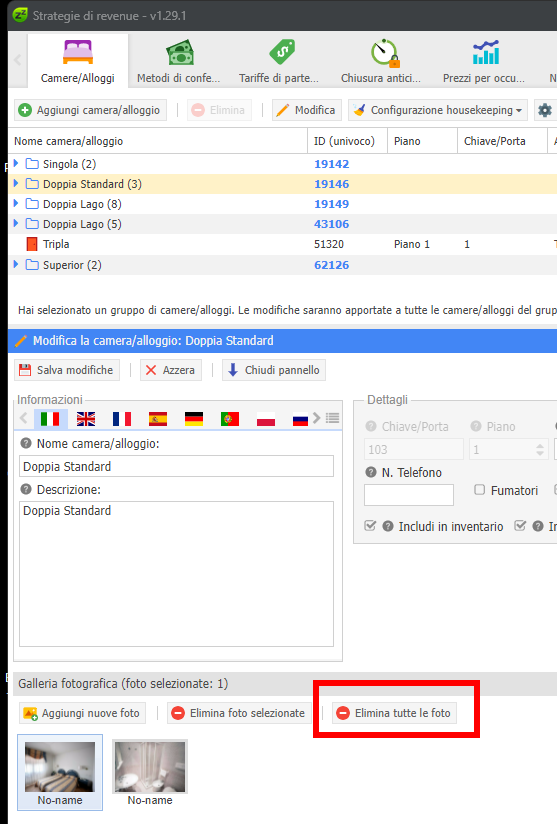Click ID 19149 link
557x824 pixels.
[x=332, y=204]
